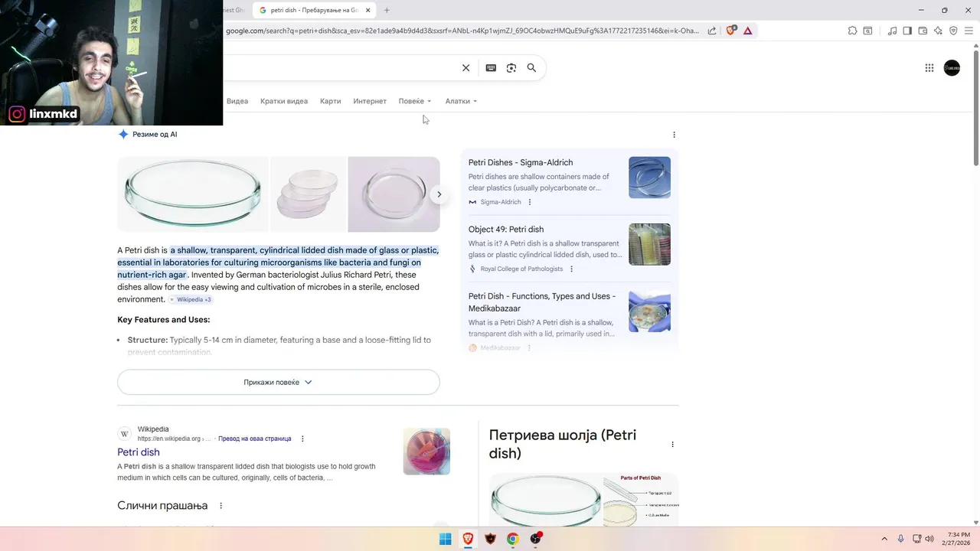
Task: Expand the summary with Прикажи повеќе
Action: [x=279, y=382]
